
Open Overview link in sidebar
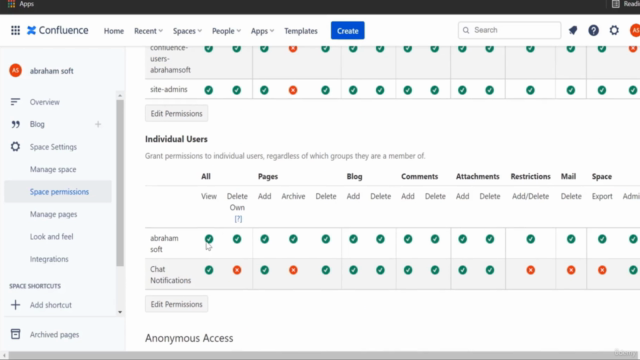44,102
